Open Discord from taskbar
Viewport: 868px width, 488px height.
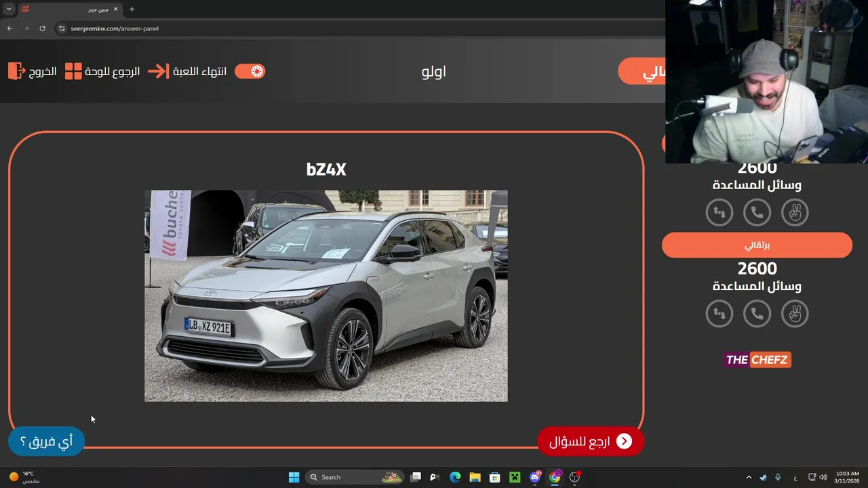coord(535,477)
